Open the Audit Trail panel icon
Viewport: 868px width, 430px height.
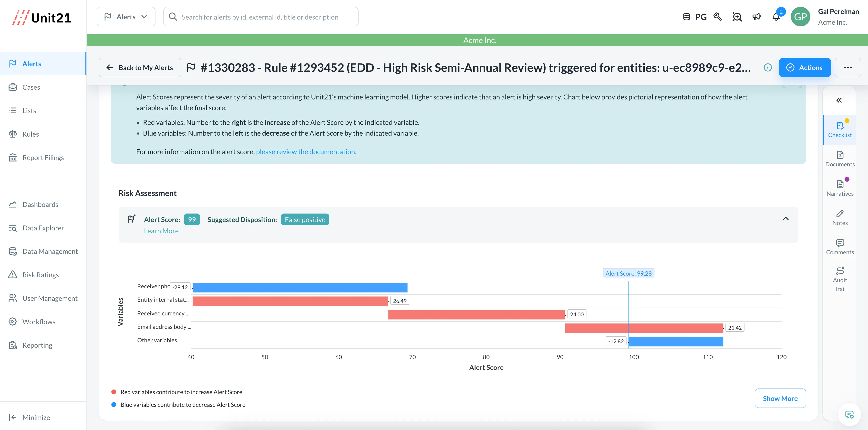click(840, 279)
